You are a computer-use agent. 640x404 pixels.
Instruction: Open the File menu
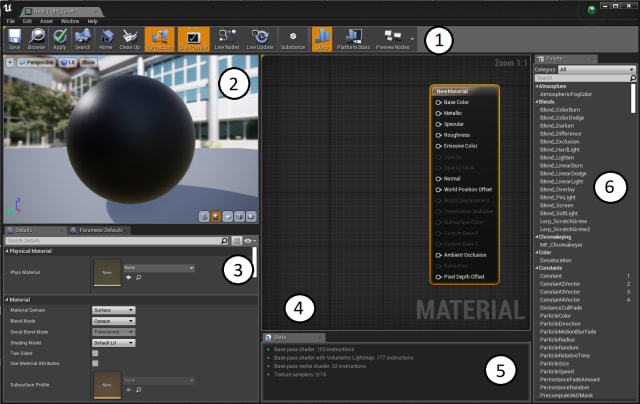click(x=11, y=21)
